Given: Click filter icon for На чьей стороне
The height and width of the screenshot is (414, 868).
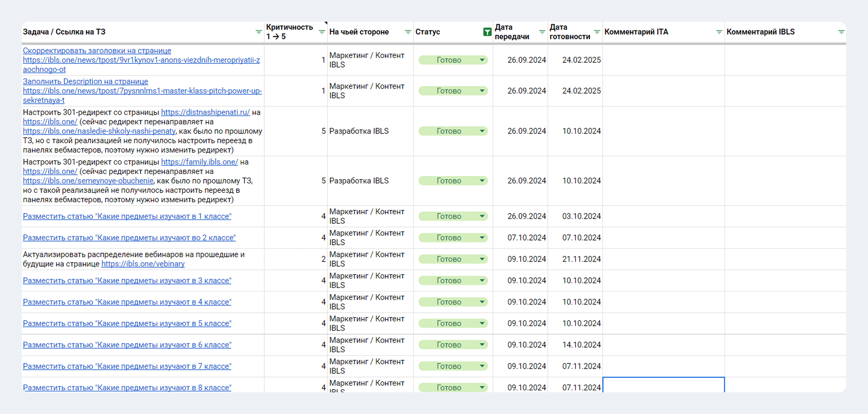Looking at the screenshot, I should [408, 32].
